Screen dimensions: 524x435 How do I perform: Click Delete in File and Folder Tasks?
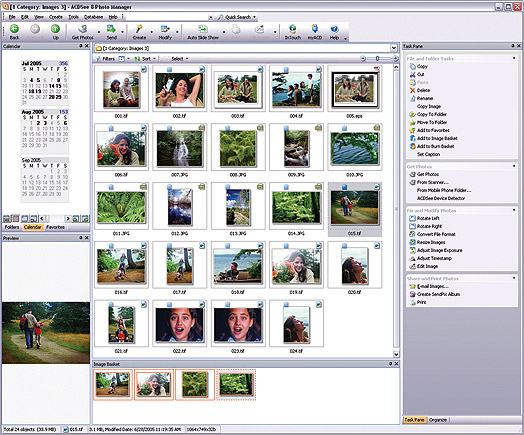click(423, 90)
